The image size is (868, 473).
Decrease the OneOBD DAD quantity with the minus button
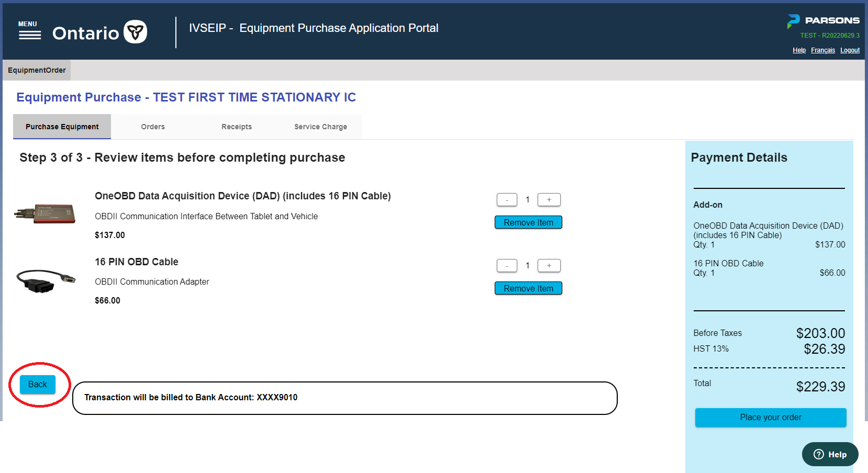pos(507,199)
